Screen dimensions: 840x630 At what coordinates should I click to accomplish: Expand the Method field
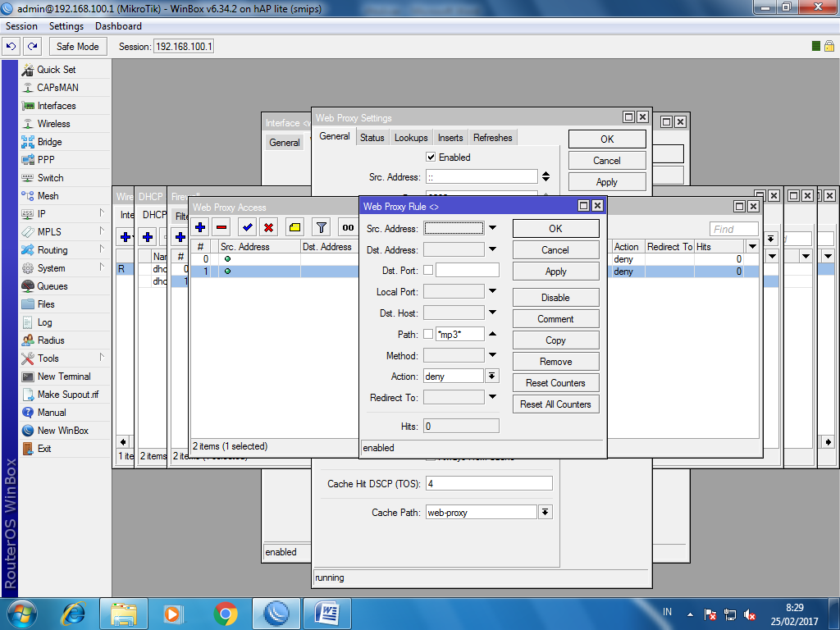(492, 354)
